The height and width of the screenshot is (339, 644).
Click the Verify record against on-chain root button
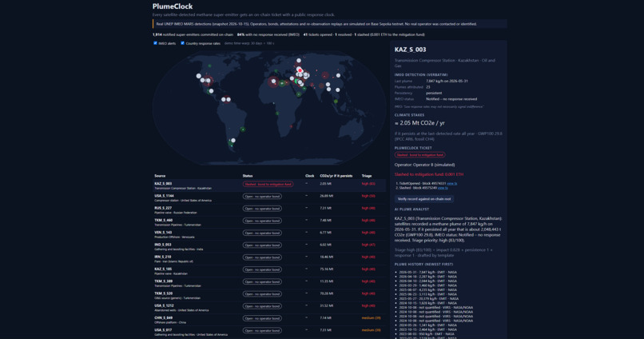pos(423,199)
